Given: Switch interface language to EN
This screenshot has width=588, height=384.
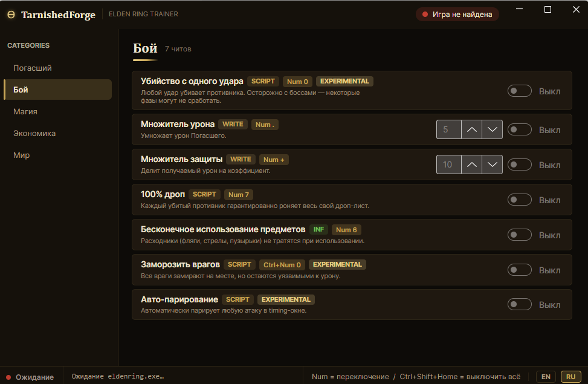Looking at the screenshot, I should [x=546, y=377].
